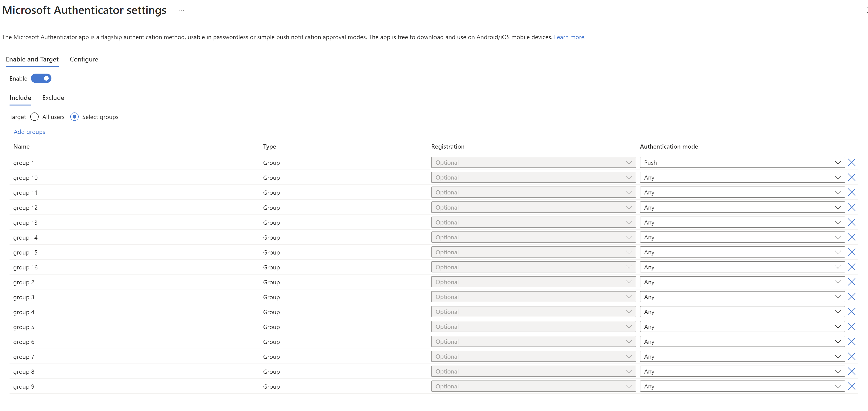The height and width of the screenshot is (411, 868).
Task: Click the Type cell for group 9
Action: pos(271,387)
